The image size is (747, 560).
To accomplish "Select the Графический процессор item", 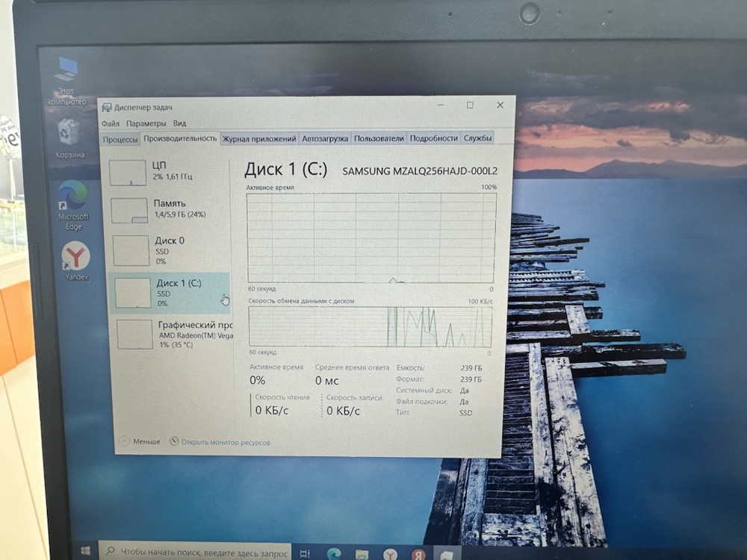I will click(173, 334).
